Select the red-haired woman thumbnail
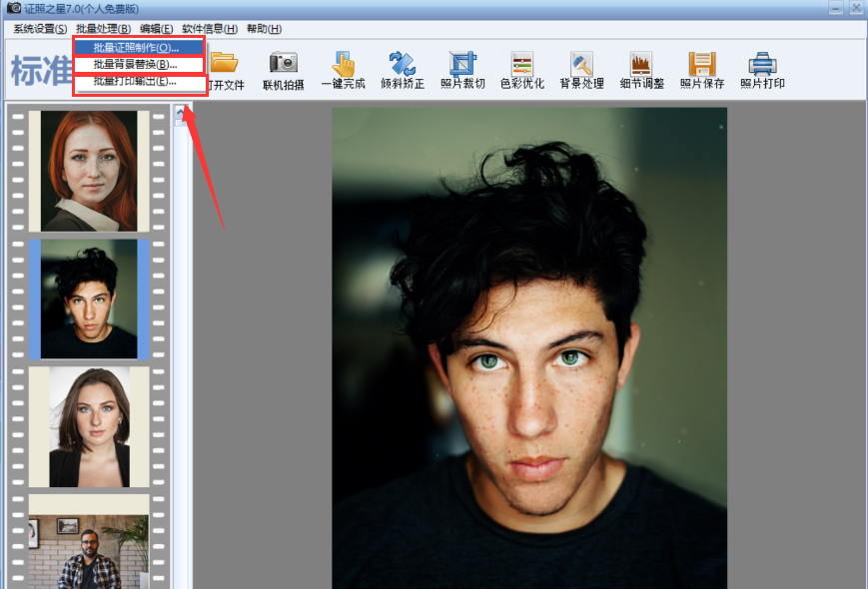The image size is (868, 589). click(89, 171)
